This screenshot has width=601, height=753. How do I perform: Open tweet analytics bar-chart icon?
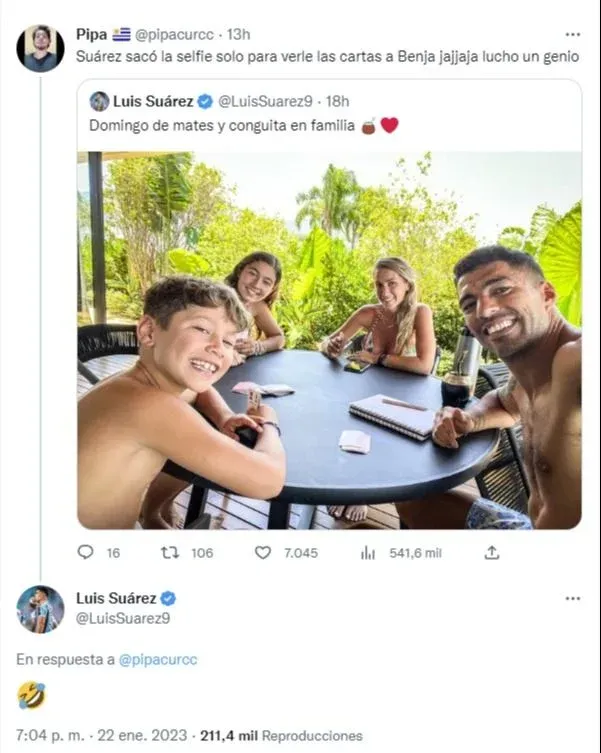click(368, 552)
